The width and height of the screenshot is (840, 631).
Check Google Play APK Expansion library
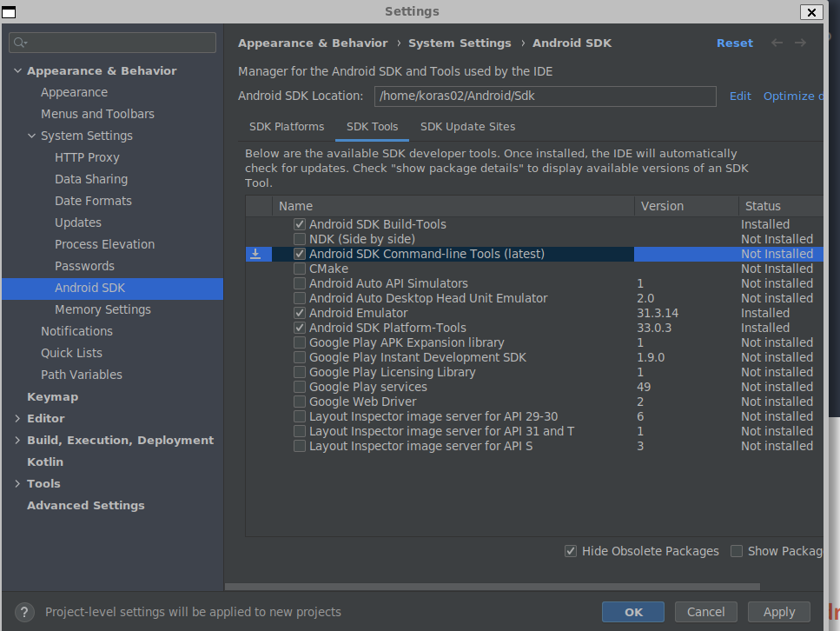click(300, 342)
